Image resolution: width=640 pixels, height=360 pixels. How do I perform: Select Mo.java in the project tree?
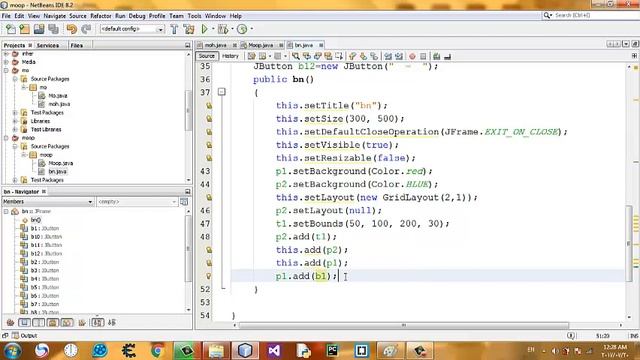(58, 96)
